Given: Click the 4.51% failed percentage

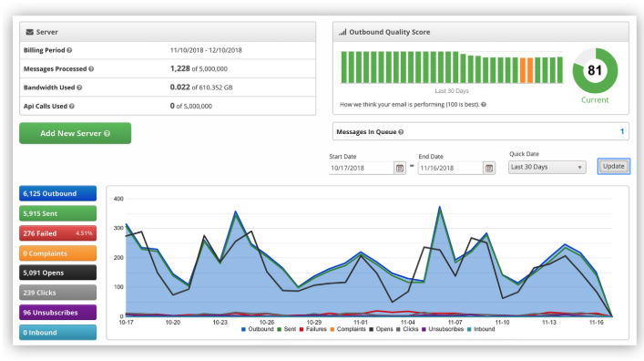Looking at the screenshot, I should (84, 233).
